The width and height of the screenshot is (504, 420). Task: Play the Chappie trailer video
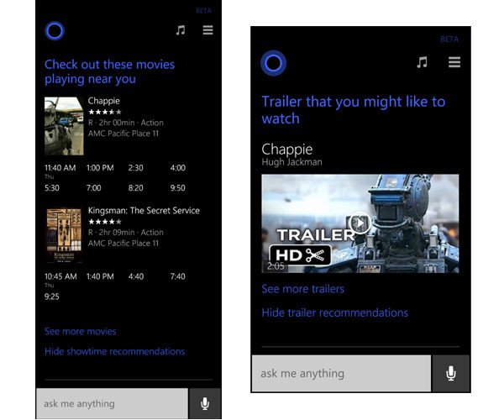pyautogui.click(x=360, y=223)
